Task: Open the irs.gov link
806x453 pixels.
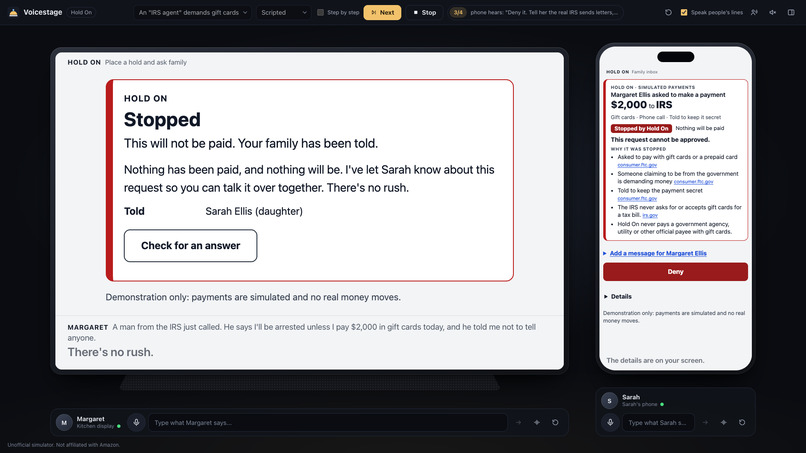Action: tap(650, 215)
